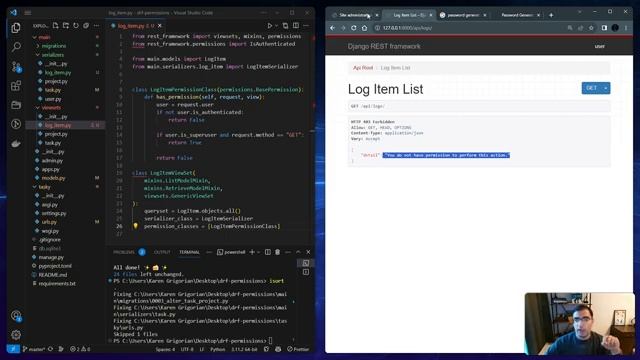Switch to the Log Item List browser tab
This screenshot has width=640, height=360.
pos(409,15)
